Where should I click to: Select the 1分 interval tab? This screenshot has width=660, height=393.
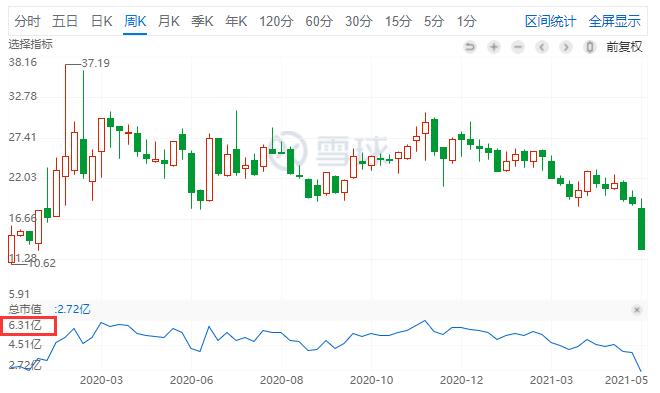[466, 21]
